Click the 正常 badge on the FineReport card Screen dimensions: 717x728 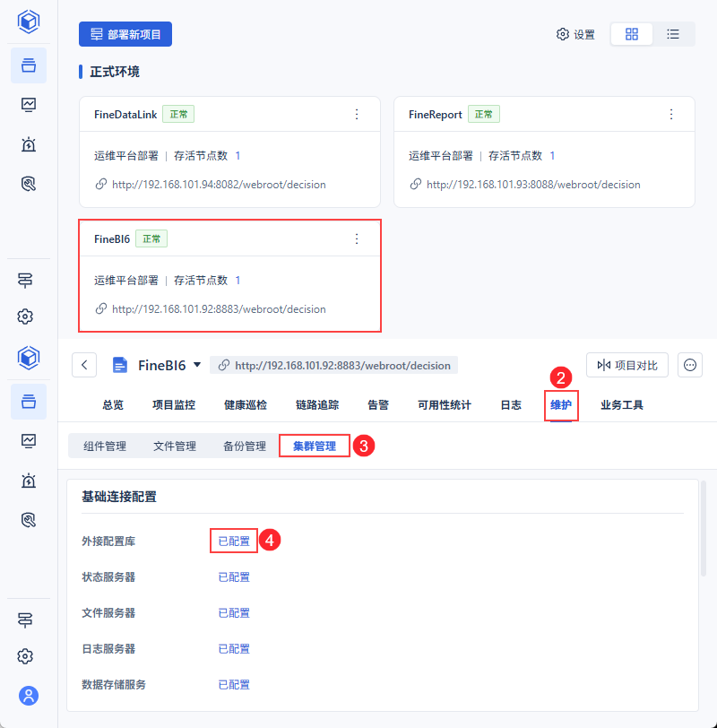pos(484,114)
